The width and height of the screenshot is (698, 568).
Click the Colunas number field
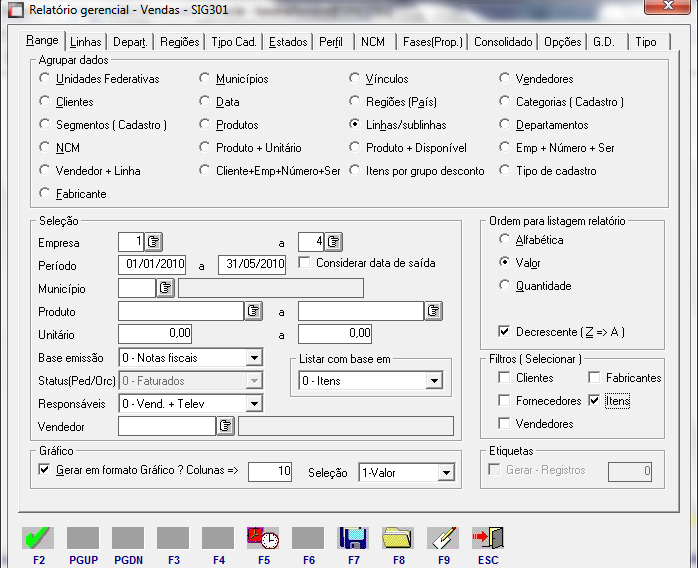tap(270, 471)
